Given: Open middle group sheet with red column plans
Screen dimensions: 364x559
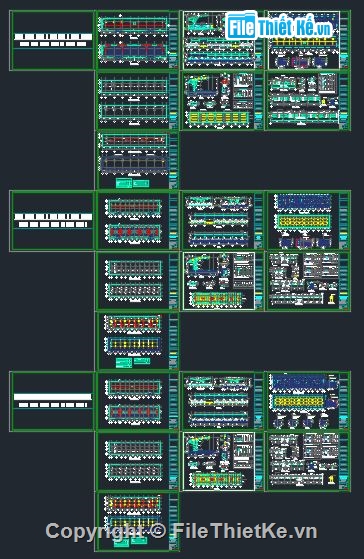Looking at the screenshot, I should [138, 221].
